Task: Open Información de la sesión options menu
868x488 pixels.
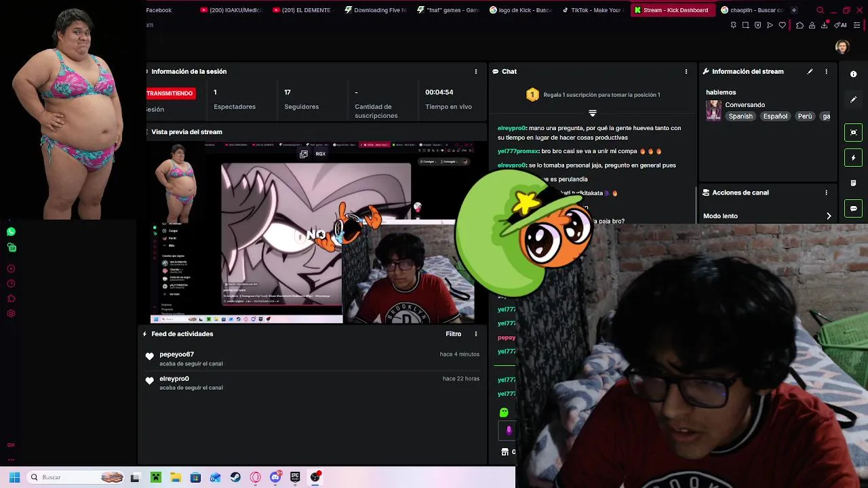Action: pyautogui.click(x=476, y=71)
